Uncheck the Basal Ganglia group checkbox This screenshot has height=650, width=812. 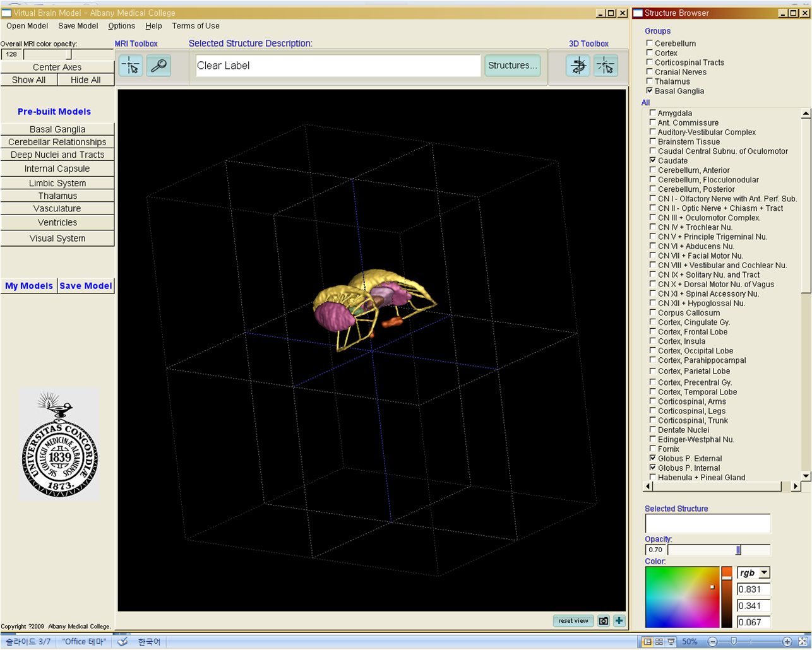(x=649, y=90)
